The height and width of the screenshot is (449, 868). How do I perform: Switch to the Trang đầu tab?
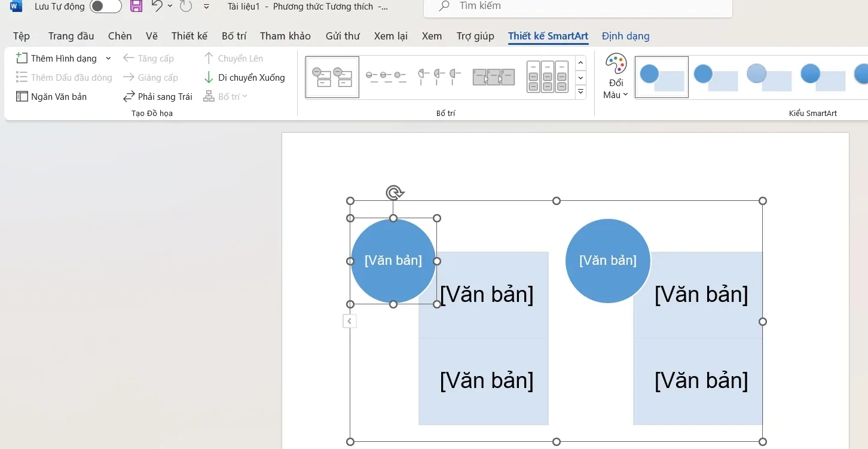(x=71, y=36)
